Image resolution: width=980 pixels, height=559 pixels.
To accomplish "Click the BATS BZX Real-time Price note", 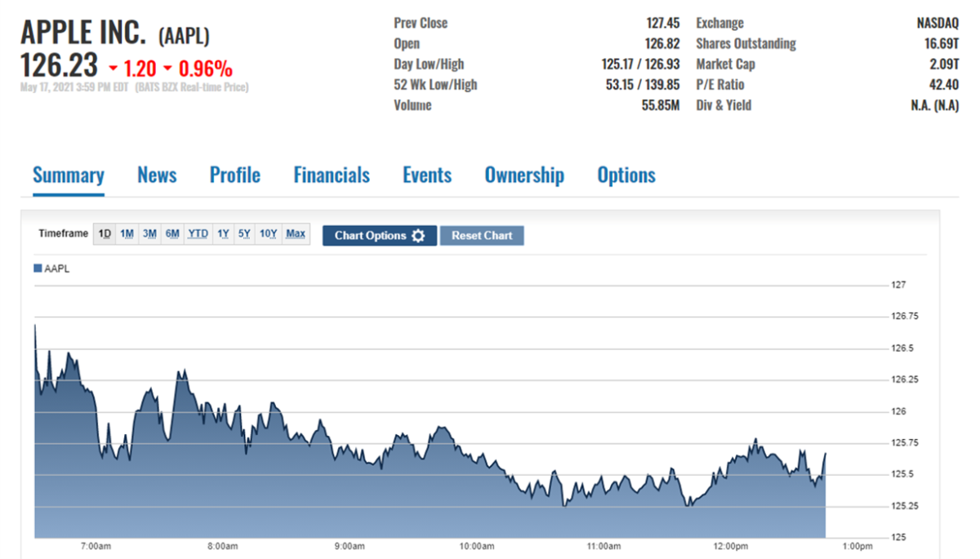I will (191, 87).
